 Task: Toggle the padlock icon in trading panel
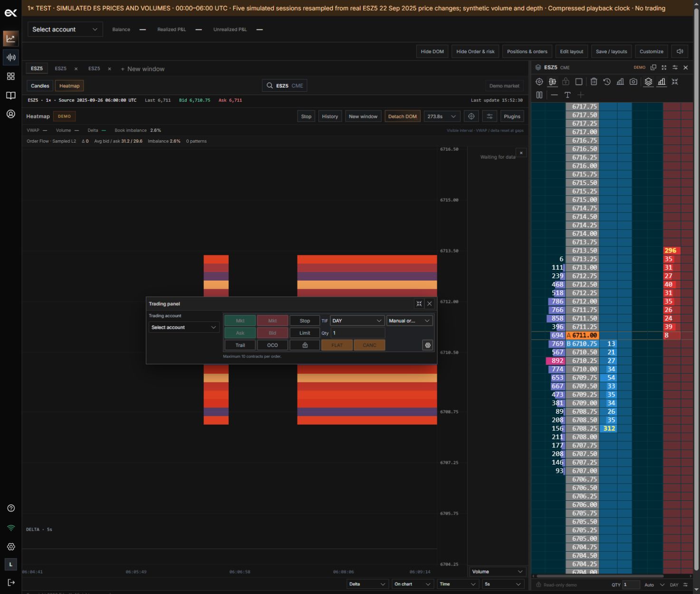click(x=305, y=345)
